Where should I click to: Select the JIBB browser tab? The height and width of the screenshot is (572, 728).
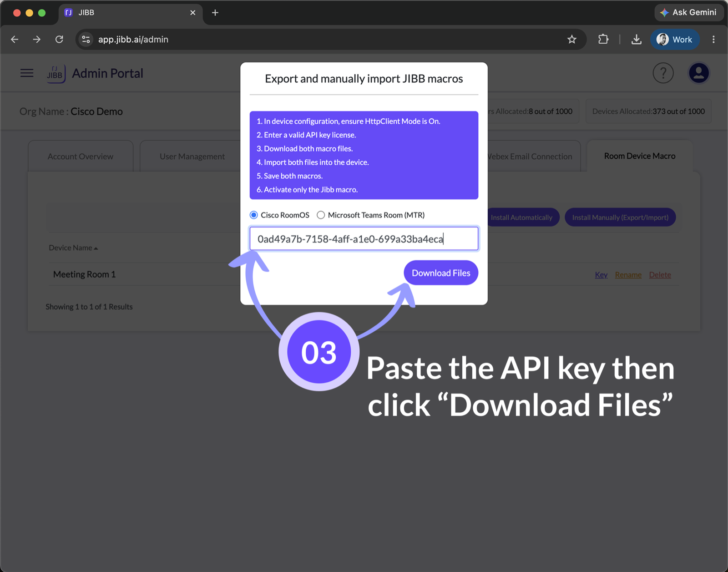click(x=131, y=13)
